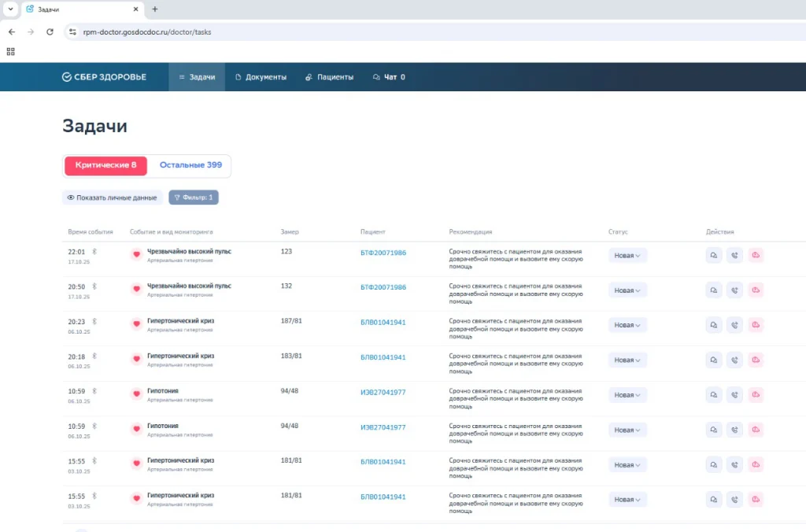Image resolution: width=806 pixels, height=532 pixels.
Task: Open the Фильтр: 1 filter options
Action: point(193,198)
